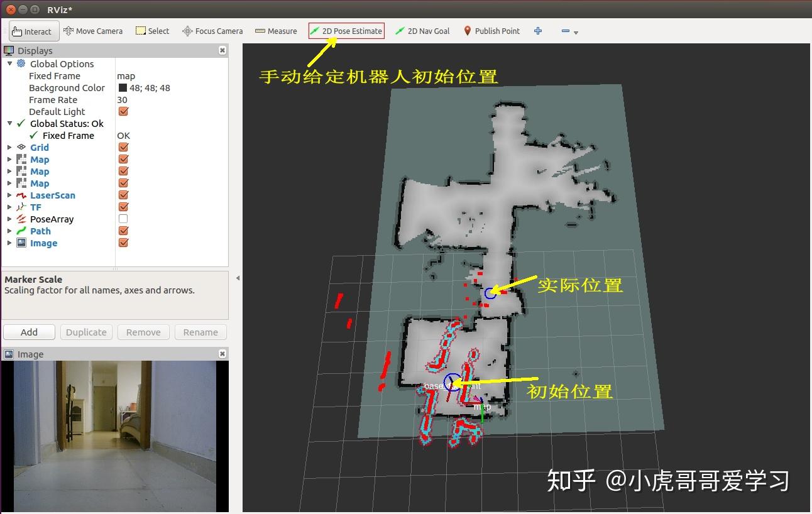Switch to the Interact tool
Image resolution: width=812 pixels, height=514 pixels.
[x=33, y=31]
